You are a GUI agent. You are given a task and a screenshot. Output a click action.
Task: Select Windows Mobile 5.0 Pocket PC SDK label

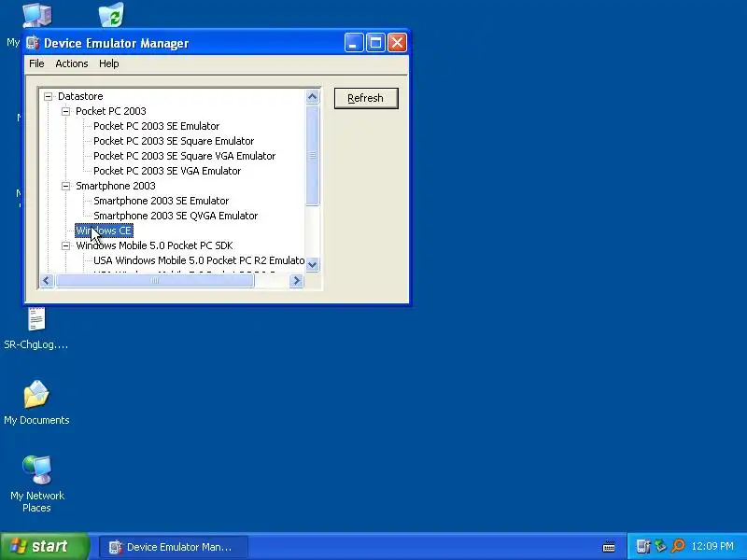pyautogui.click(x=154, y=245)
